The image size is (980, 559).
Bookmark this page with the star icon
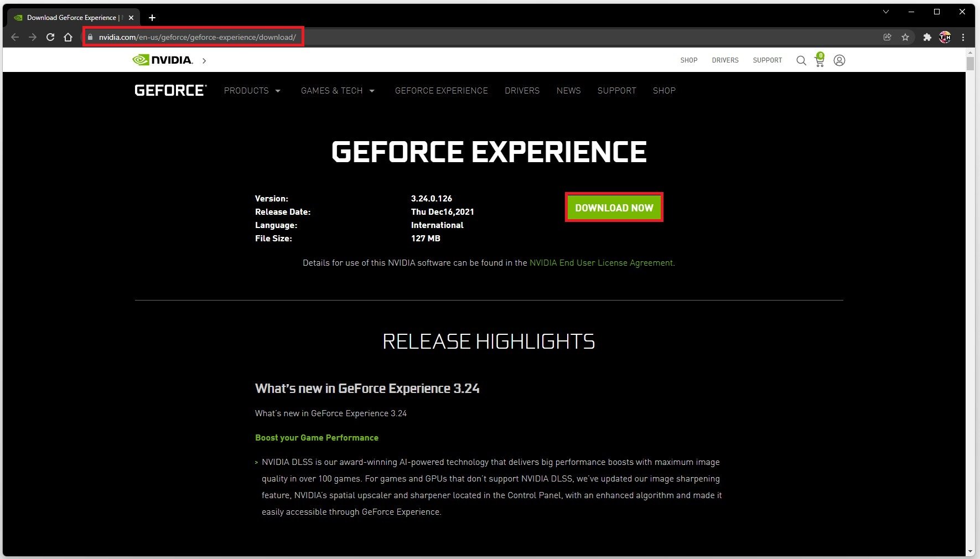pyautogui.click(x=905, y=37)
